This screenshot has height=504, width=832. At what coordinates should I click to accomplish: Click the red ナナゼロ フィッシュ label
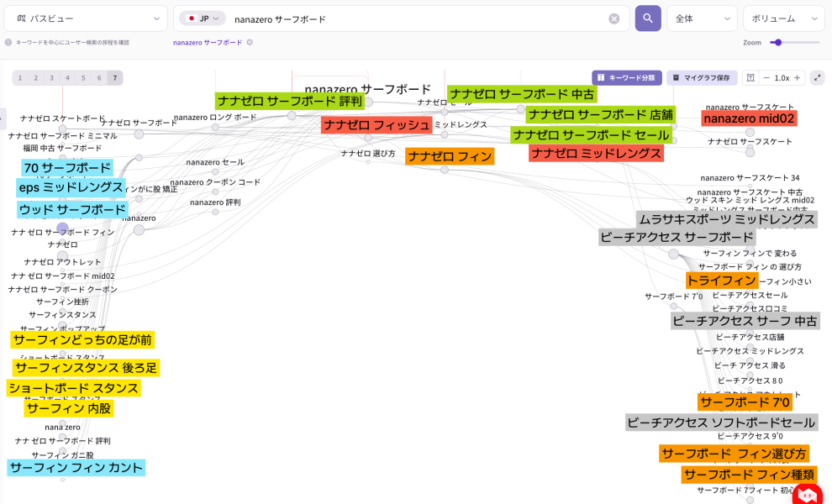(377, 125)
